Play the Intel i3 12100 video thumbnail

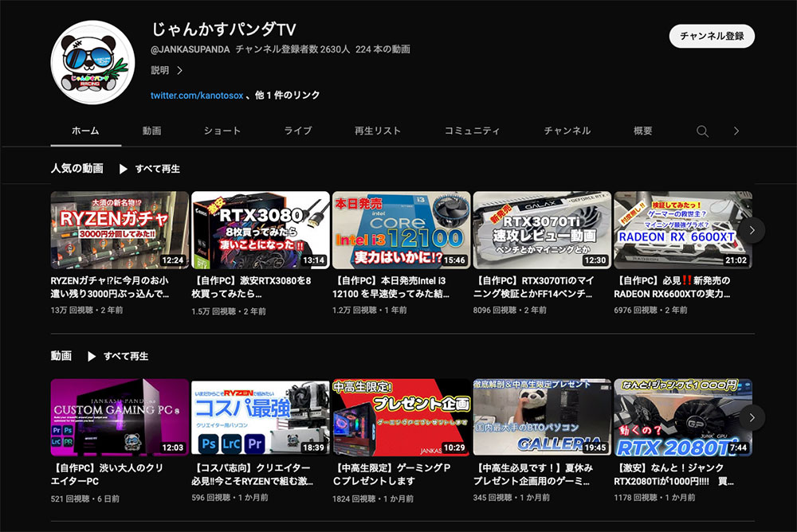pyautogui.click(x=401, y=230)
